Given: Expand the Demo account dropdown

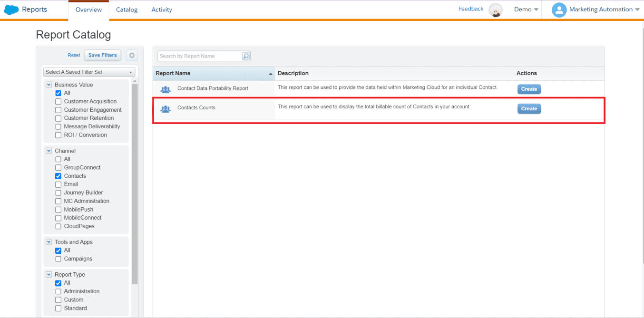Looking at the screenshot, I should (x=526, y=10).
